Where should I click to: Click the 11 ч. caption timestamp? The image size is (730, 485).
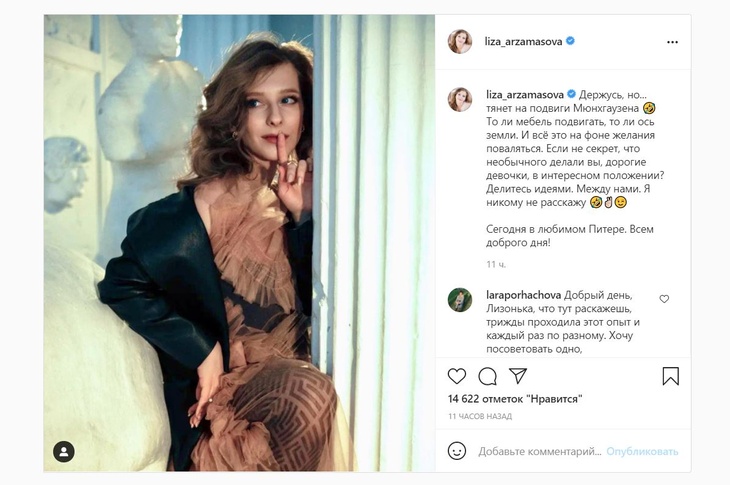point(496,264)
